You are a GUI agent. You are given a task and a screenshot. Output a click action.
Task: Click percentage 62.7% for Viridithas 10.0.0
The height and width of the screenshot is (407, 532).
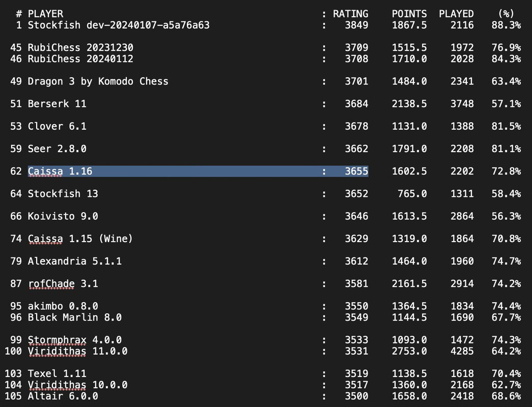coord(506,385)
